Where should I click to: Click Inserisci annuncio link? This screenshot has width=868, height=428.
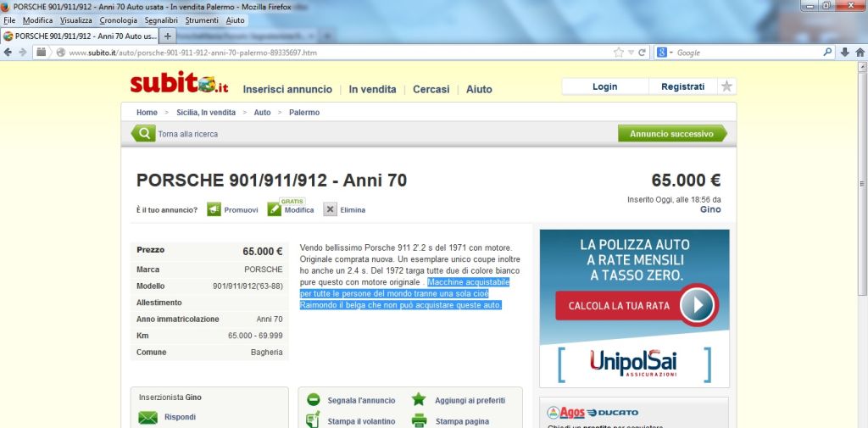(287, 89)
